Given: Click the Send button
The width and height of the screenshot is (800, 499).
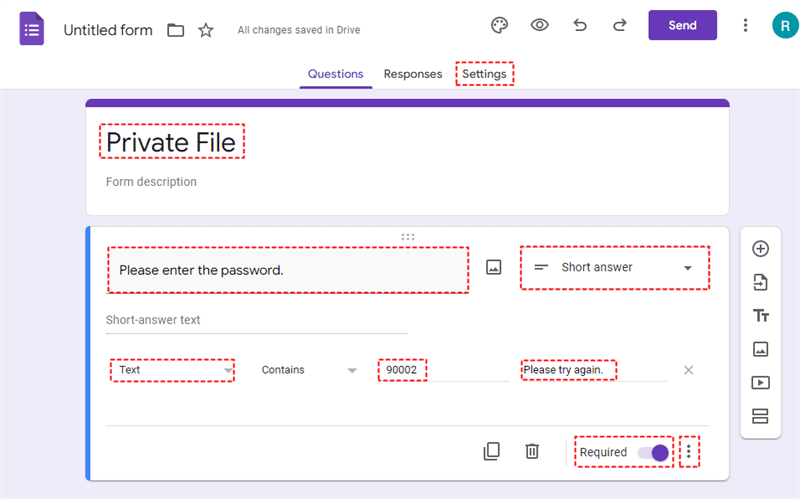Looking at the screenshot, I should coord(682,25).
